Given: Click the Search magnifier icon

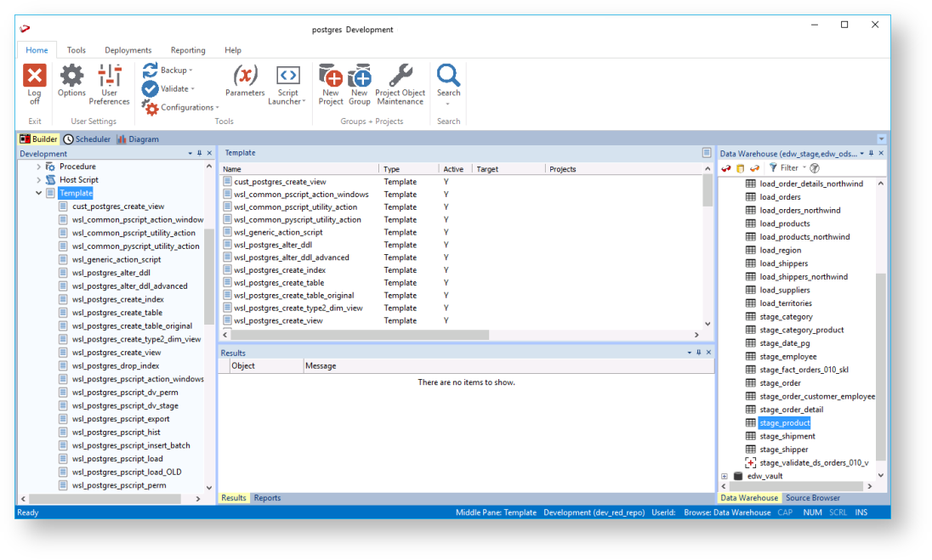Looking at the screenshot, I should [448, 76].
